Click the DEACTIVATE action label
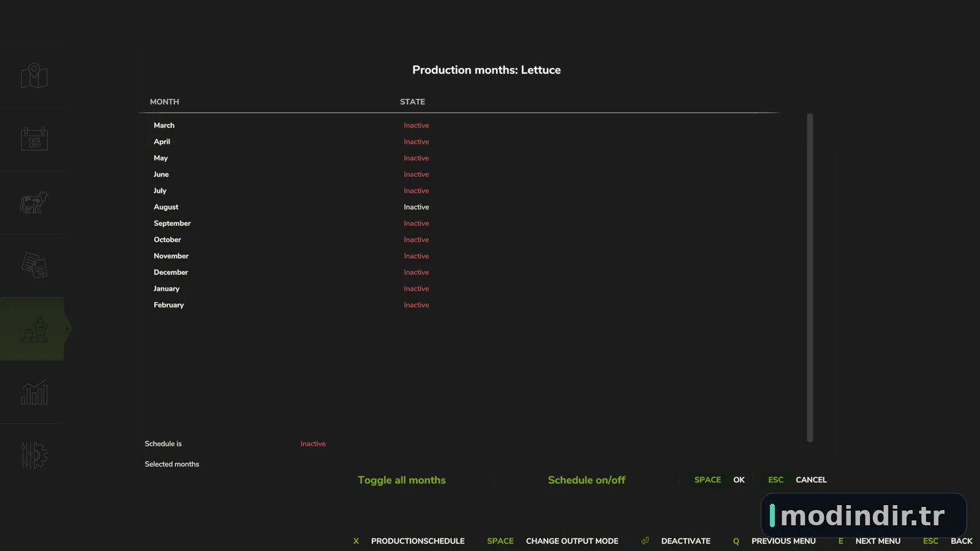The width and height of the screenshot is (980, 551). 686,541
